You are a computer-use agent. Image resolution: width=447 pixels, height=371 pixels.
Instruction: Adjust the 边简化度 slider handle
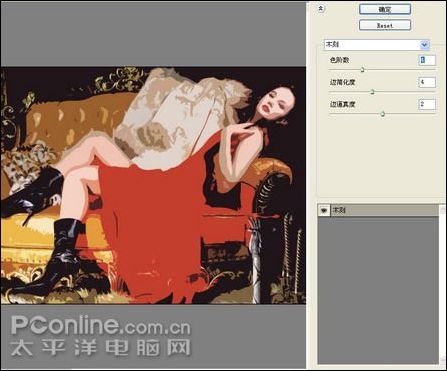click(x=372, y=92)
